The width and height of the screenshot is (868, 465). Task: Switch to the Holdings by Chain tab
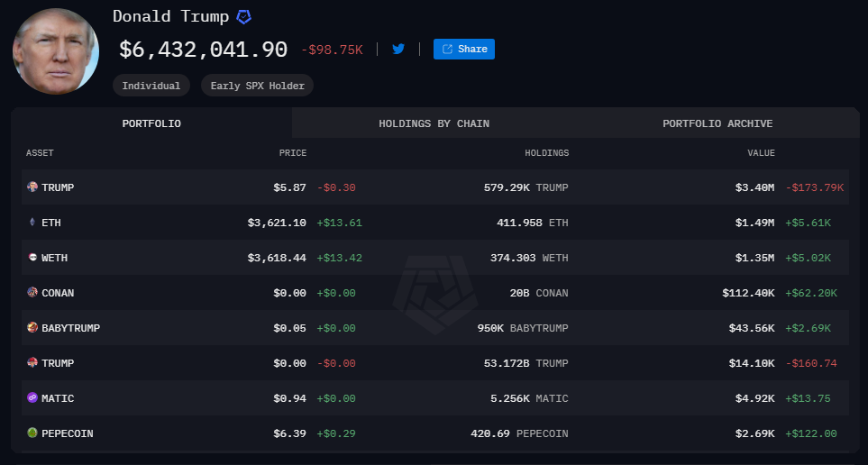(434, 123)
